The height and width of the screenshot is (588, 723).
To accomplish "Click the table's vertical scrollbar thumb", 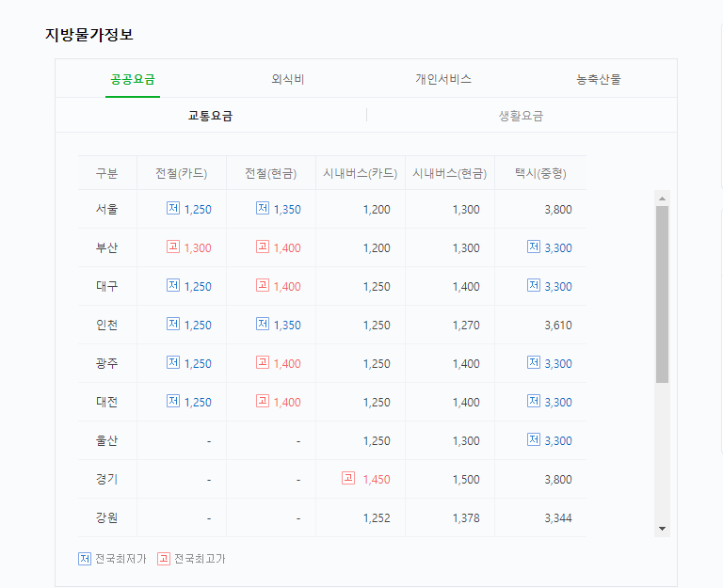I will click(662, 294).
